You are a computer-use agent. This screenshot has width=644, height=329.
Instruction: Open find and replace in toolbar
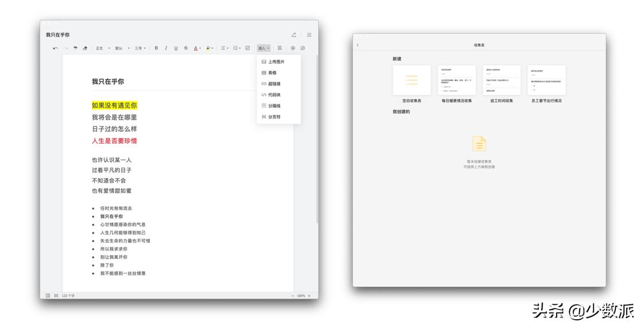279,48
